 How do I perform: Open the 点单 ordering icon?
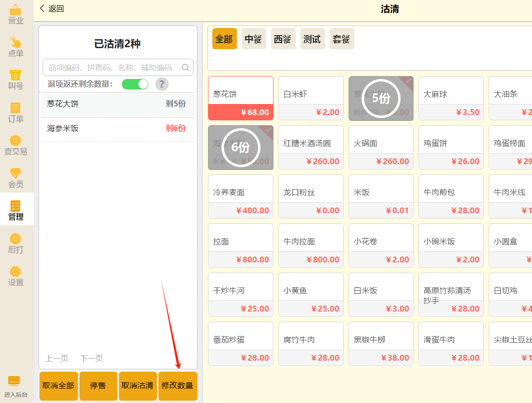[15, 47]
